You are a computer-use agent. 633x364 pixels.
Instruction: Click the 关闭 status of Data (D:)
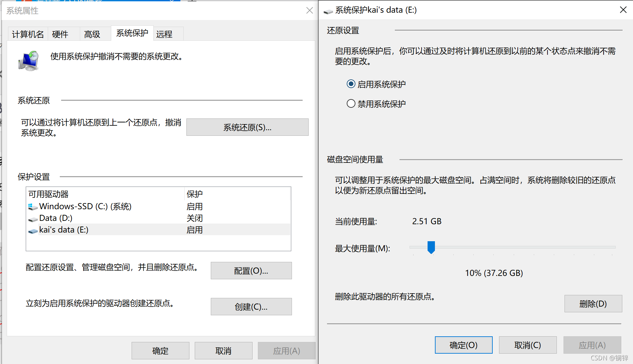point(195,218)
